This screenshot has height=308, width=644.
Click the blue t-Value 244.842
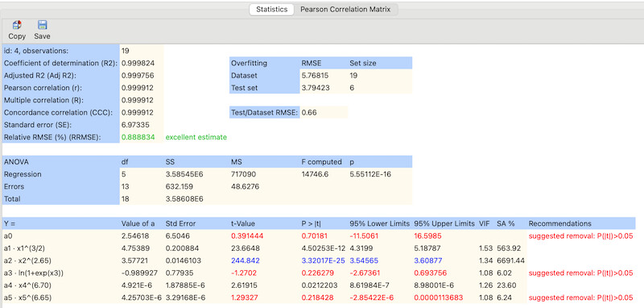point(245,260)
